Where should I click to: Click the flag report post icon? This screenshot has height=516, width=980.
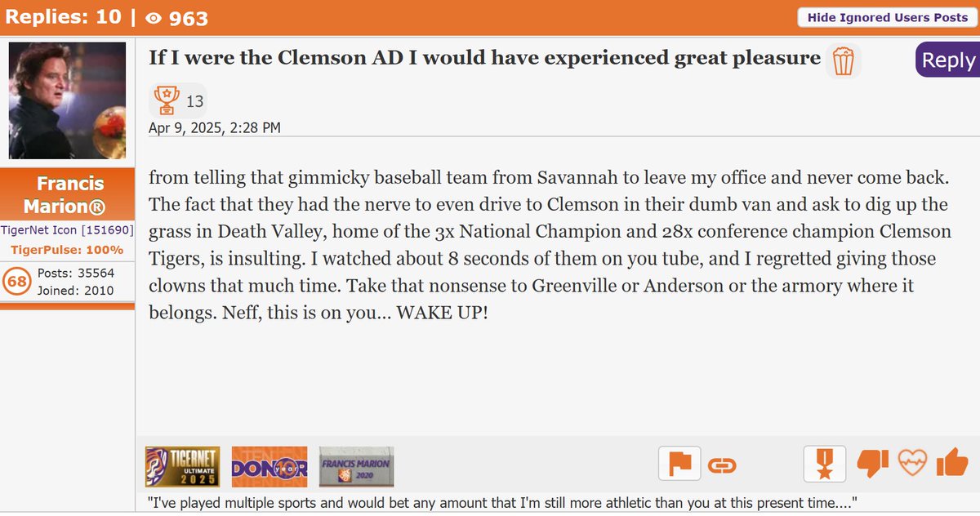(679, 465)
